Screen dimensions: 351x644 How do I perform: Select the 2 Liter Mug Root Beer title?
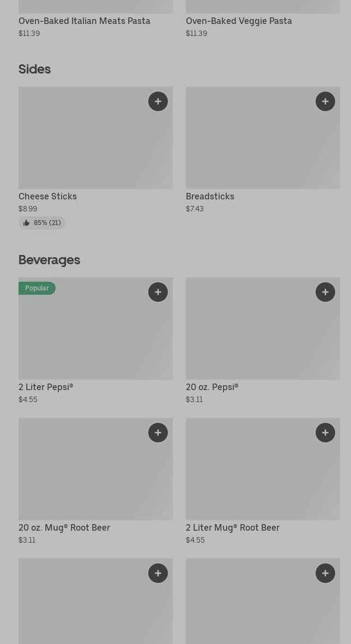(233, 527)
